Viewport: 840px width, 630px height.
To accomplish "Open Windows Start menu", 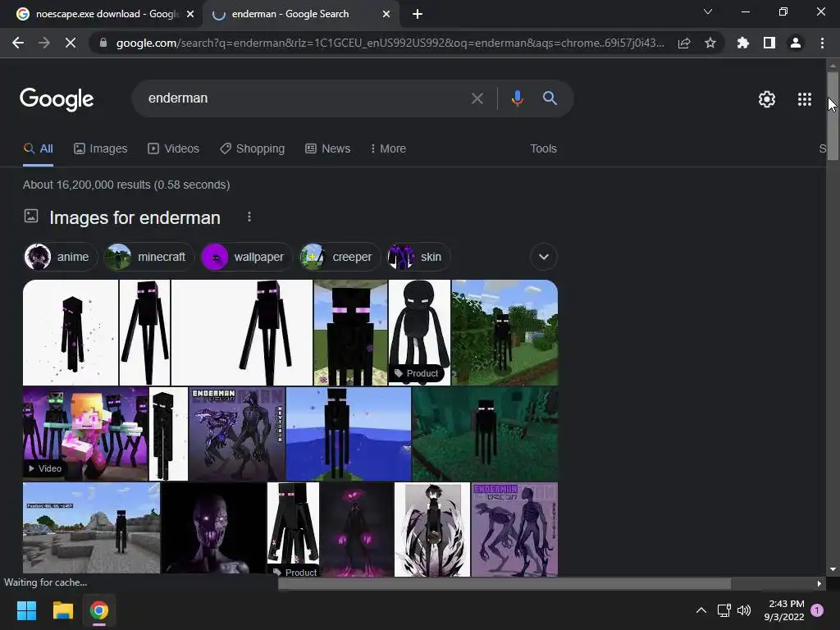I will pyautogui.click(x=26, y=610).
